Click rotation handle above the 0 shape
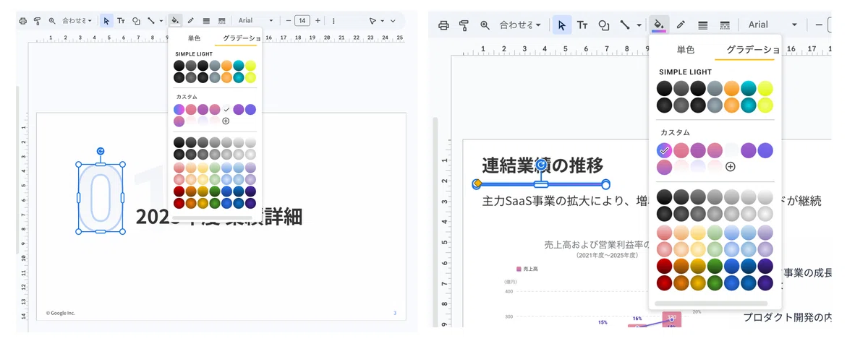 pyautogui.click(x=101, y=151)
